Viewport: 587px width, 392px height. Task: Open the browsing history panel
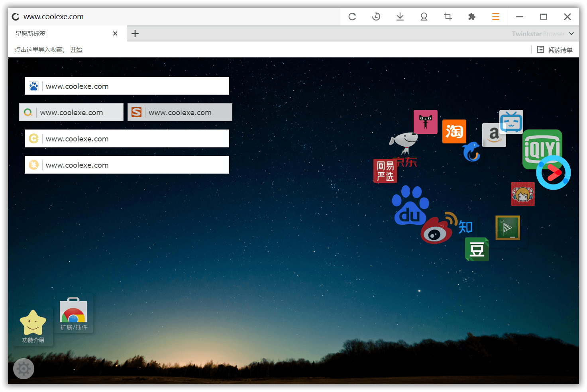[376, 17]
